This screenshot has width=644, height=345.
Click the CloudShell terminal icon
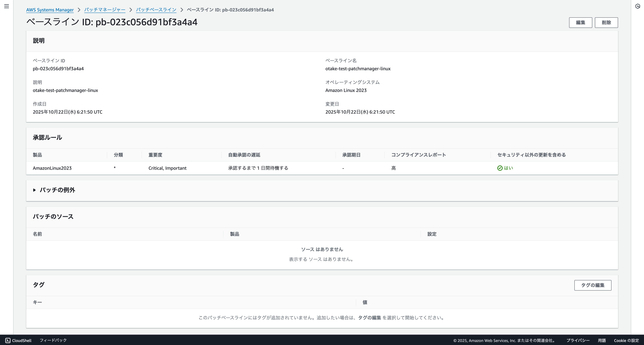point(8,341)
